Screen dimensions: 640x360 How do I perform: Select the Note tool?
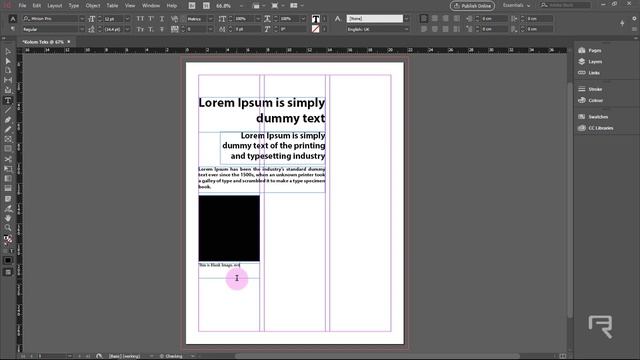click(8, 199)
